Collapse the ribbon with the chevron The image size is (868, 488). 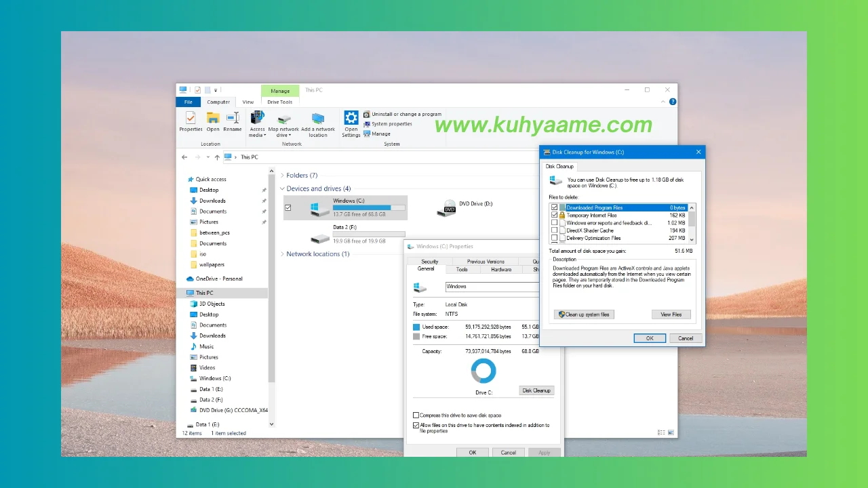pos(664,102)
